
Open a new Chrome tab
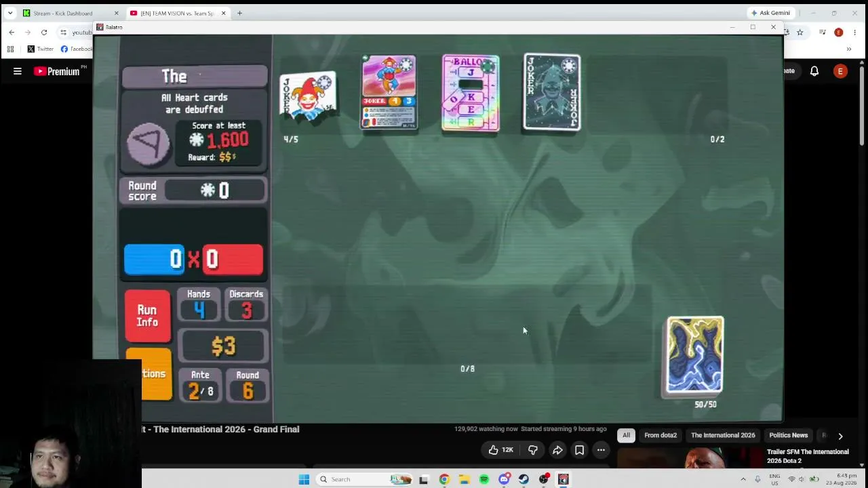coord(239,13)
